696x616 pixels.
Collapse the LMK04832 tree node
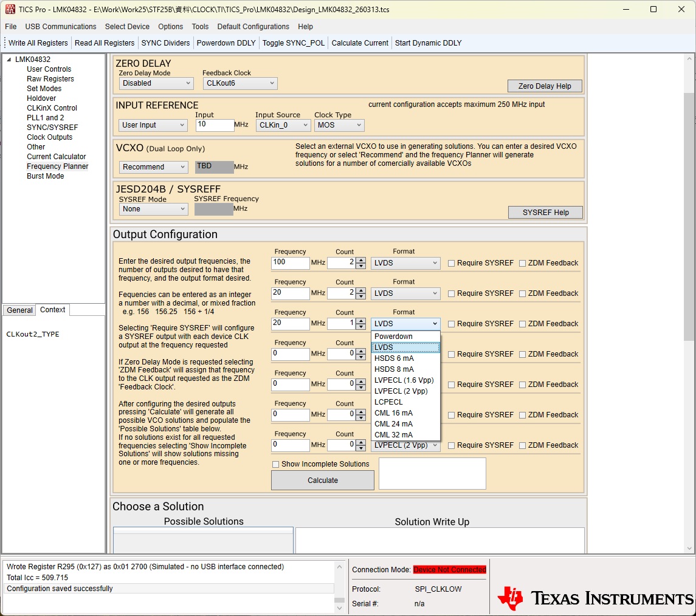[x=9, y=60]
